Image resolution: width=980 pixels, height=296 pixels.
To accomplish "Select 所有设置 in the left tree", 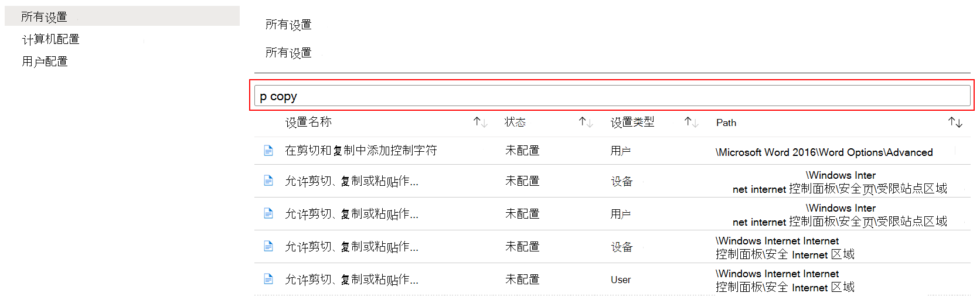I will (x=122, y=16).
